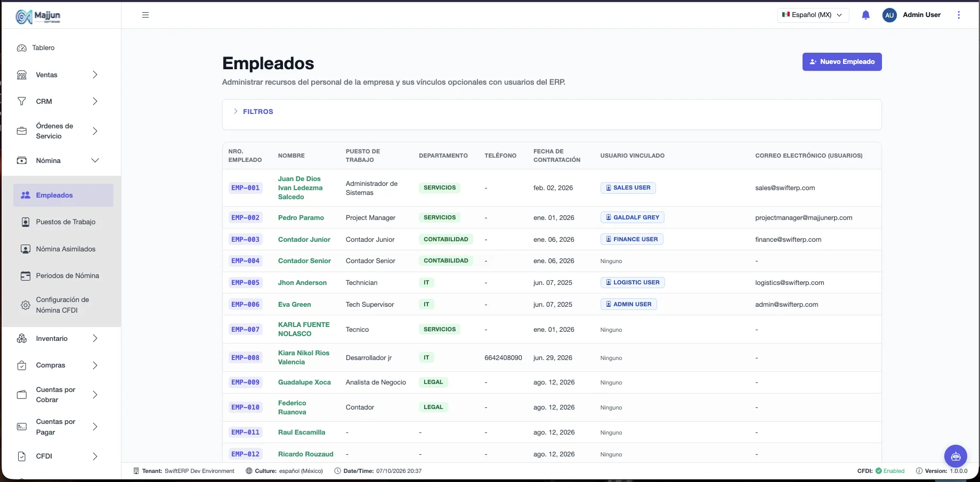Click the Cuentas por Cobrar icon
The width and height of the screenshot is (980, 482).
click(x=22, y=395)
